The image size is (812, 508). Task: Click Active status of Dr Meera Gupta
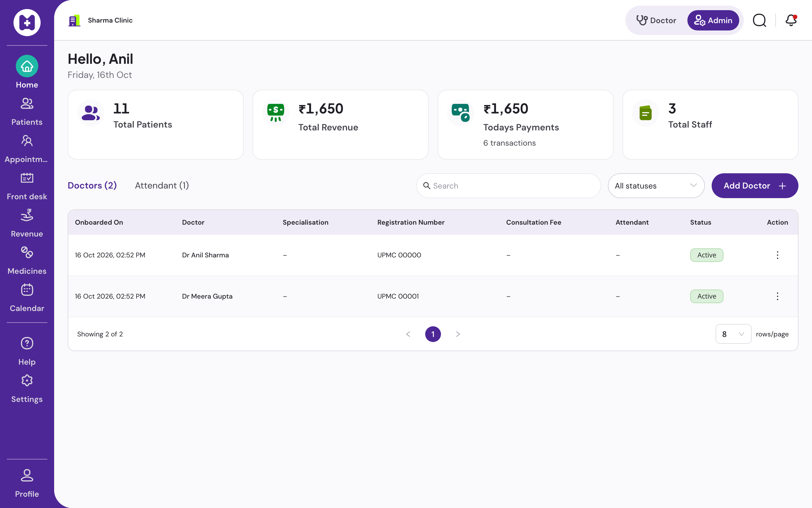pos(707,296)
